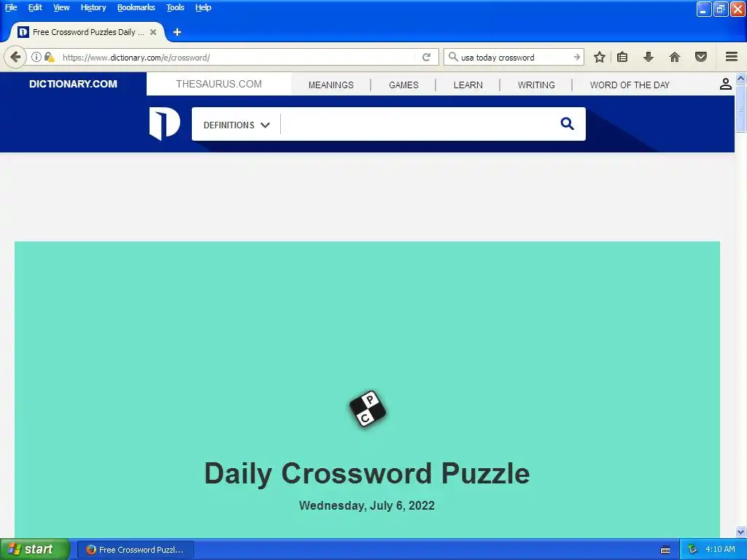
Task: Click the Free Crossword Puzzl... taskbar button
Action: tap(136, 550)
